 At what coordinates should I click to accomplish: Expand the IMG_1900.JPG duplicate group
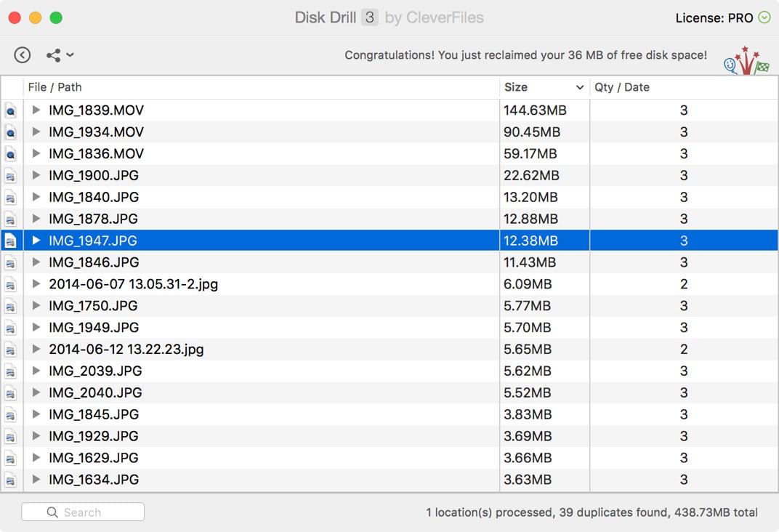[36, 175]
